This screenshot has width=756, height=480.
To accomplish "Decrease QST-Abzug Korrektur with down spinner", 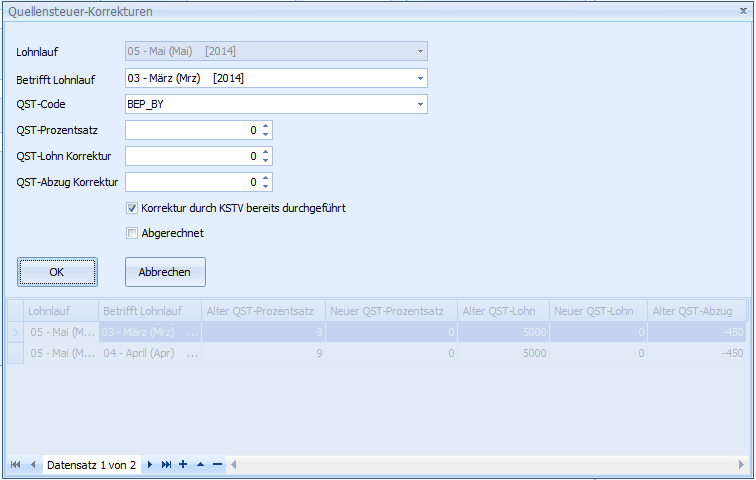I will [x=265, y=186].
